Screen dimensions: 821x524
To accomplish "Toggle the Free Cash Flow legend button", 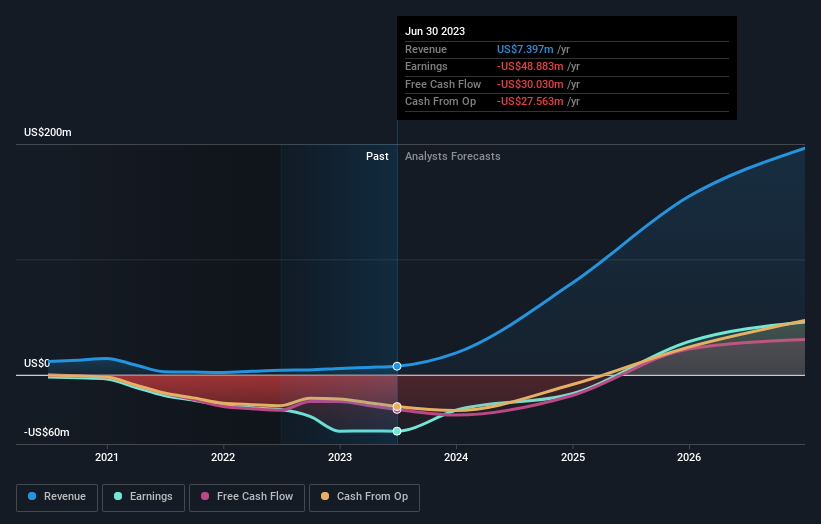I will (247, 497).
